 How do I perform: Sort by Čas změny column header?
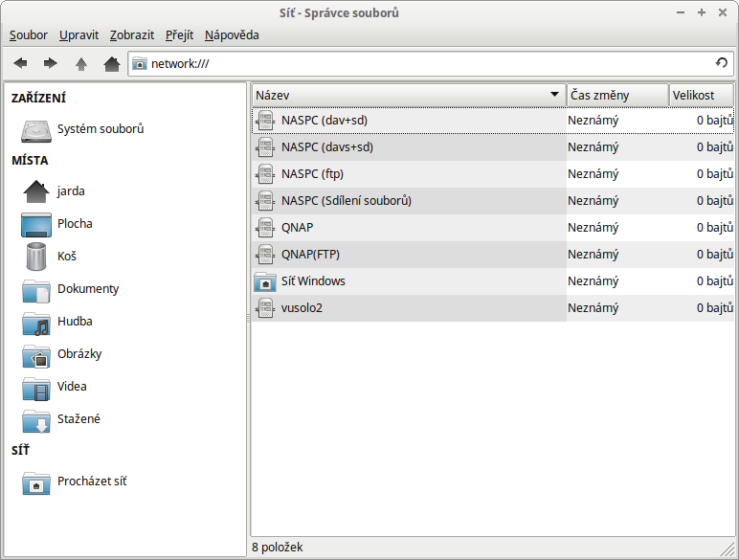click(616, 96)
